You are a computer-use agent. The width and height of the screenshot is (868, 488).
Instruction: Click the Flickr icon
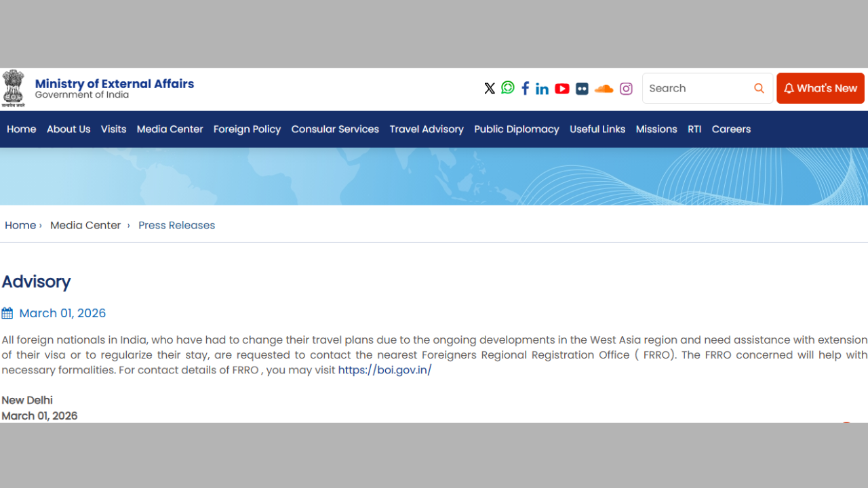[x=582, y=89]
